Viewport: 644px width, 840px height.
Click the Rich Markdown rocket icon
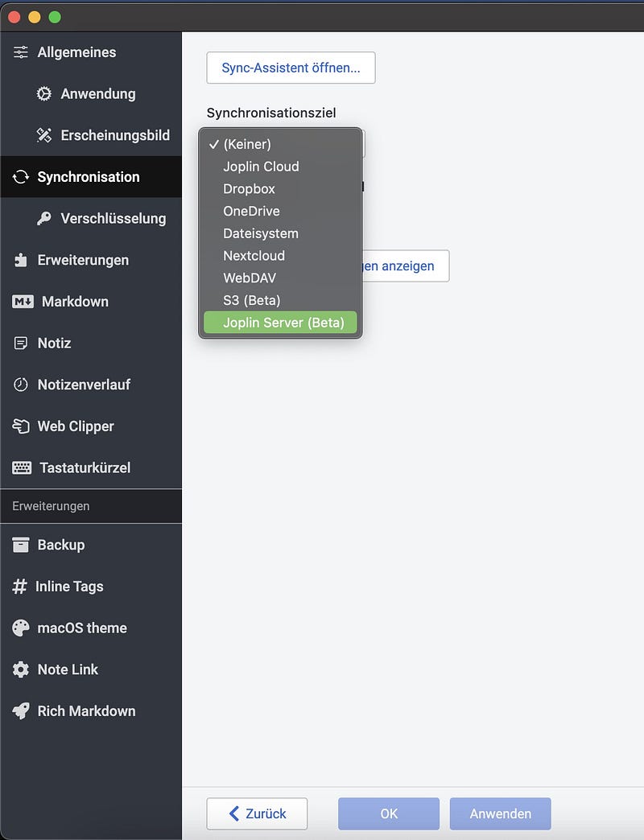click(20, 711)
